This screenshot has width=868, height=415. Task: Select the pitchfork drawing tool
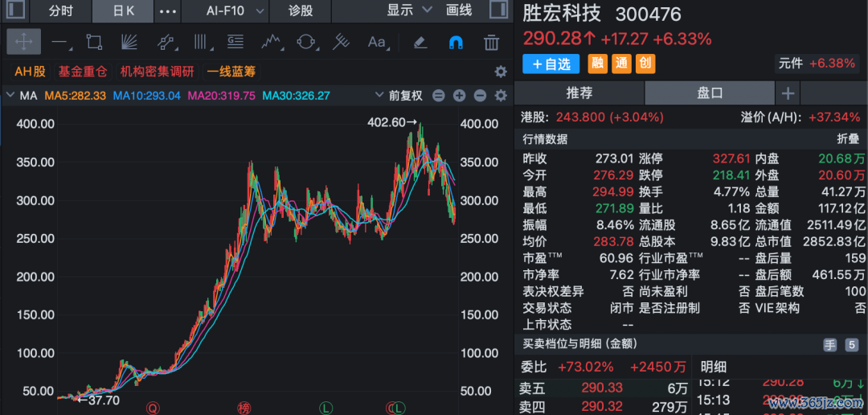point(341,42)
